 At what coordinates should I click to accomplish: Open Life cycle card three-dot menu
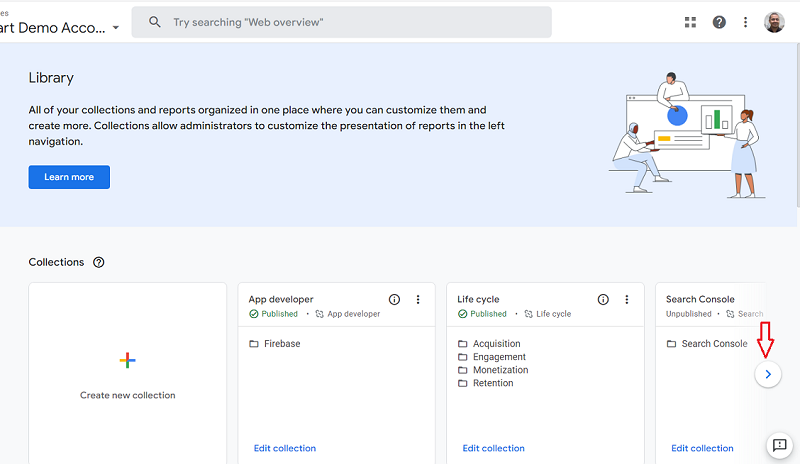pos(627,299)
